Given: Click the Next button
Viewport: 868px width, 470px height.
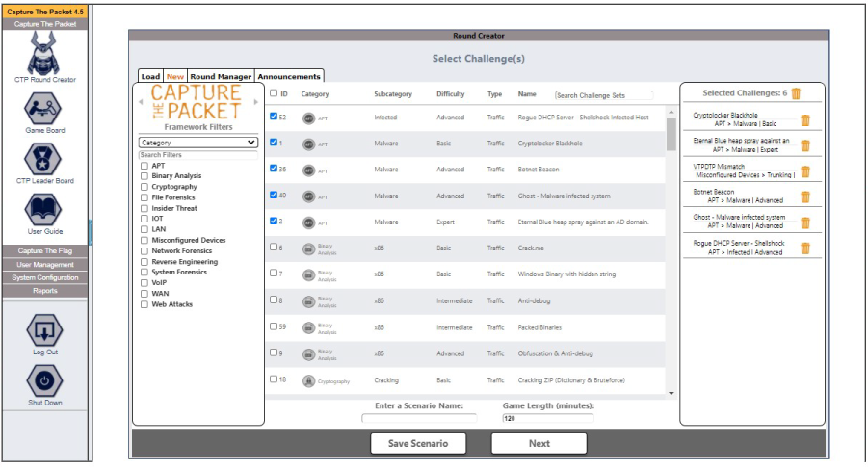Looking at the screenshot, I should [x=539, y=443].
